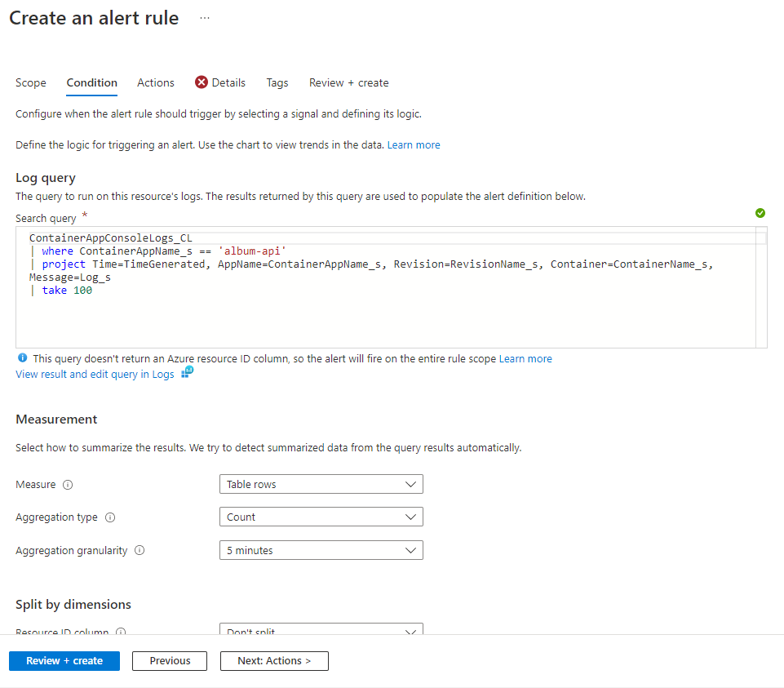Click the green validation checkmark beside Search query
Screen dimensions: 784x688
[x=760, y=213]
